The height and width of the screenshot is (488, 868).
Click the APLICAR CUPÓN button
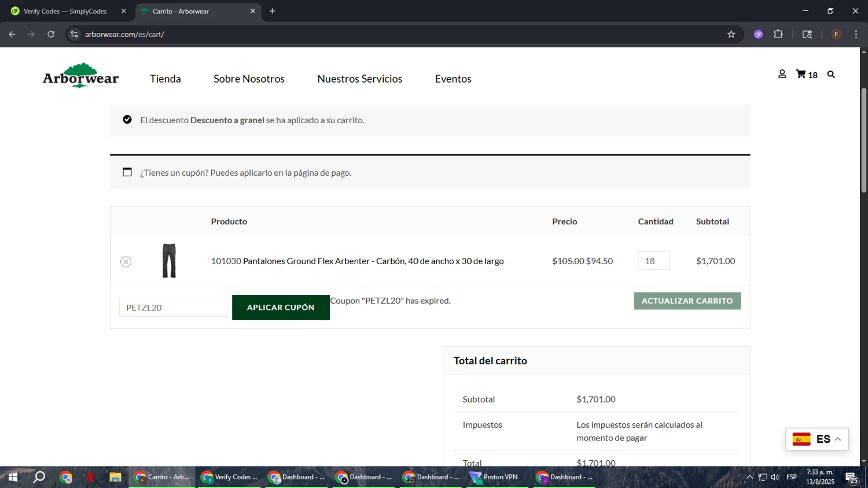(x=281, y=307)
